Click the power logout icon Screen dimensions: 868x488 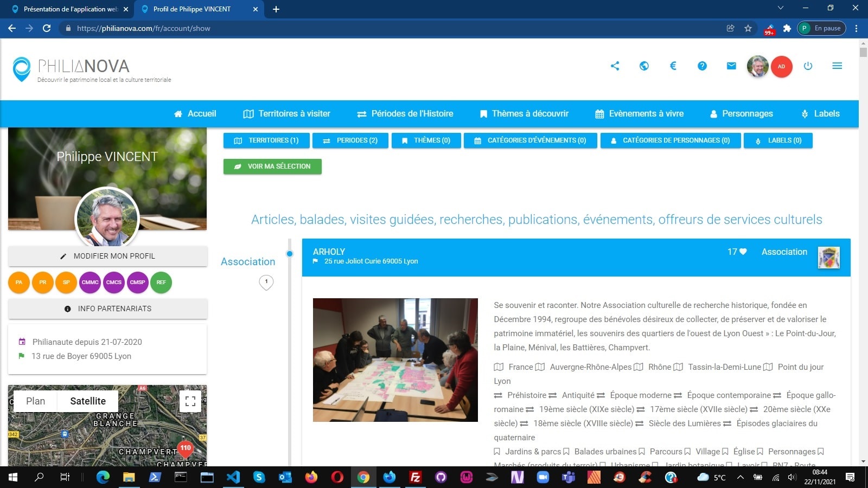coord(808,66)
